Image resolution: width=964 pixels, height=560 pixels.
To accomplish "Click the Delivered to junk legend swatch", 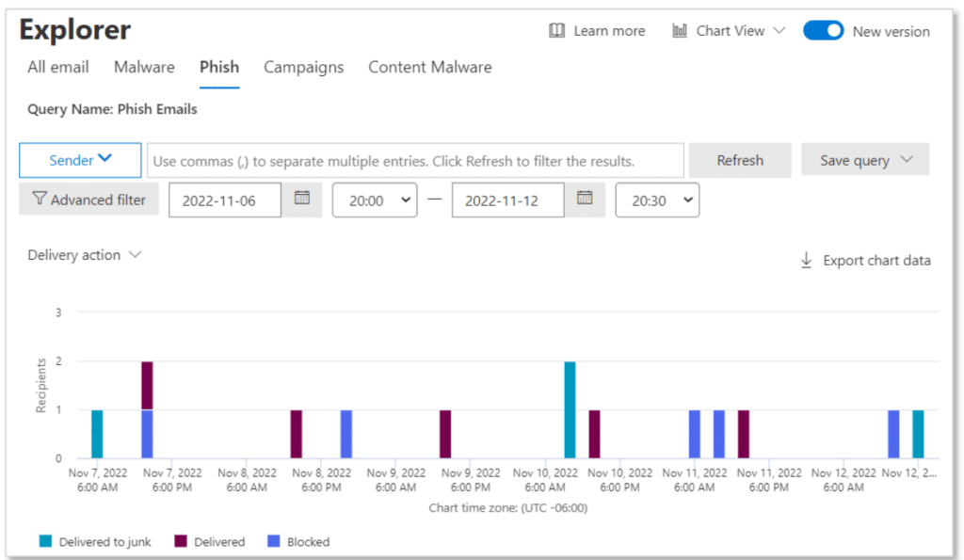I will point(45,541).
